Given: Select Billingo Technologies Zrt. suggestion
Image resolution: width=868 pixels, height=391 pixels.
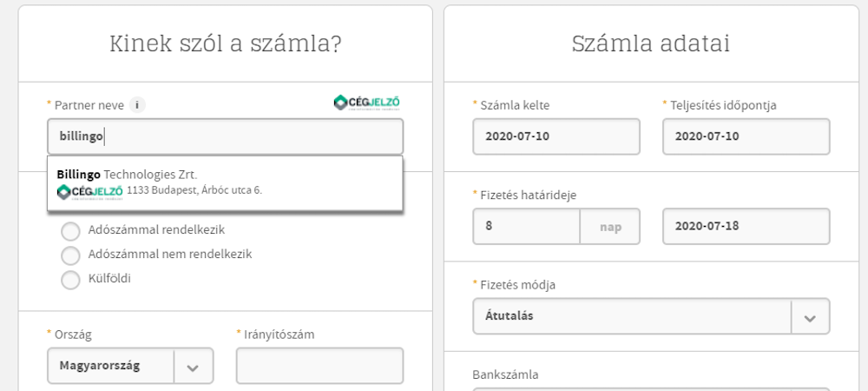Looking at the screenshot, I should pos(225,182).
